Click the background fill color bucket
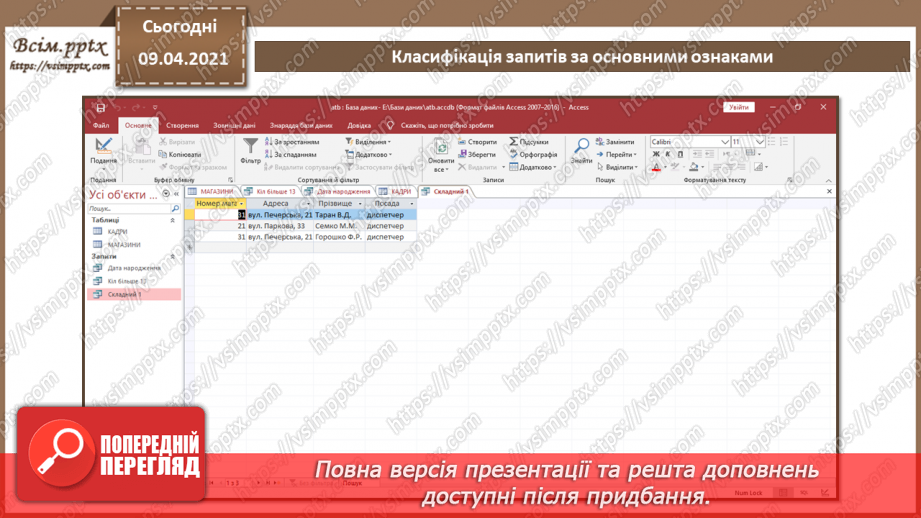Screen dimensions: 921x518 [694, 167]
